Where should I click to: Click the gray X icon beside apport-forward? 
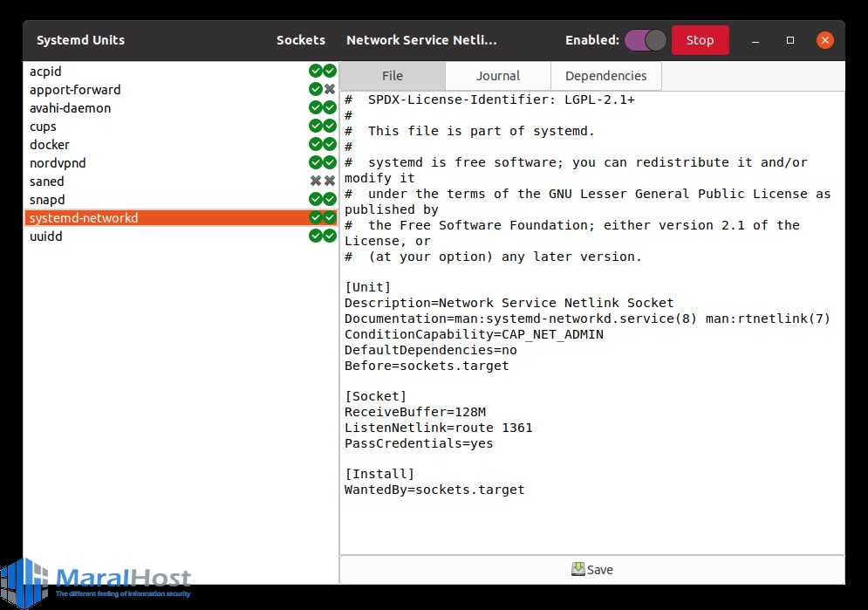330,89
